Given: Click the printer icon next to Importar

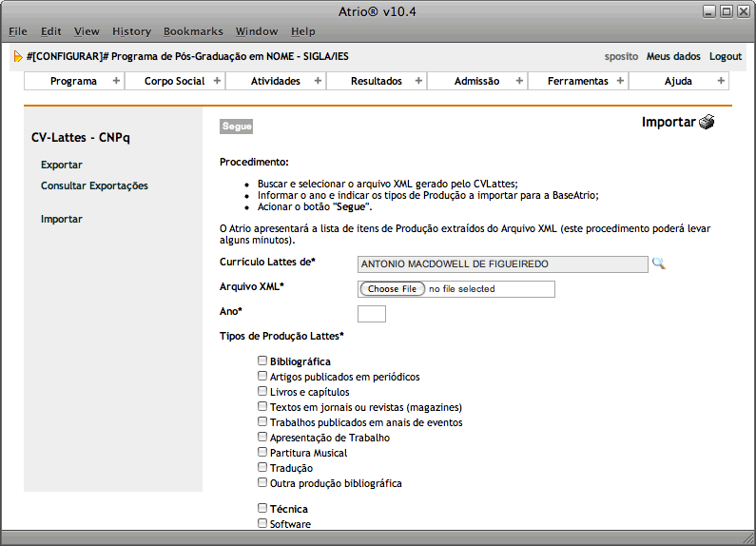Looking at the screenshot, I should 706,122.
